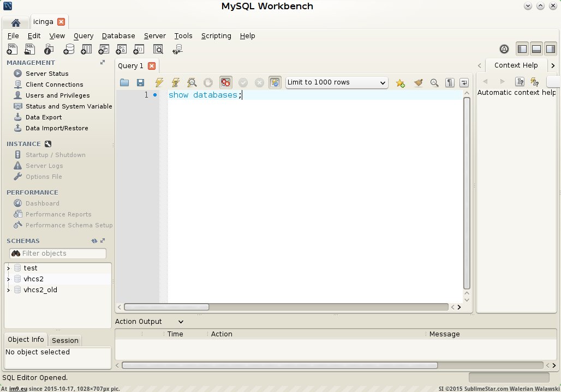
Task: Open Server Status in Management
Action: pyautogui.click(x=47, y=74)
